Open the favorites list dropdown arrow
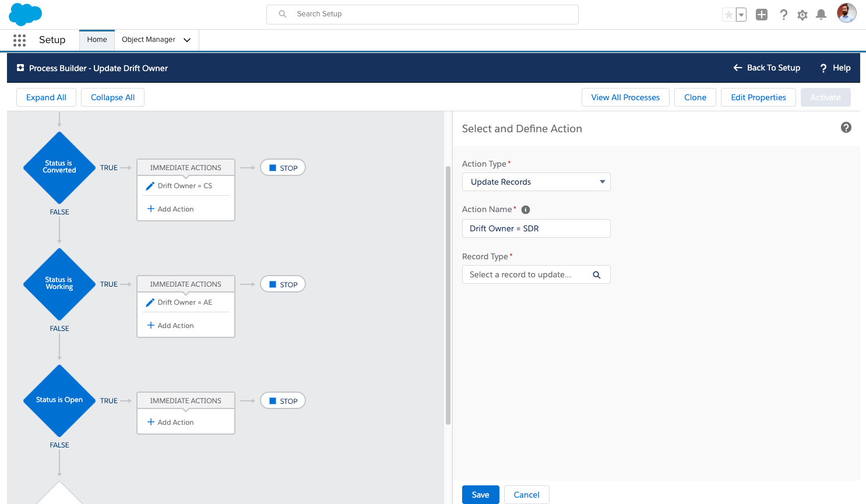The image size is (866, 504). (x=741, y=15)
